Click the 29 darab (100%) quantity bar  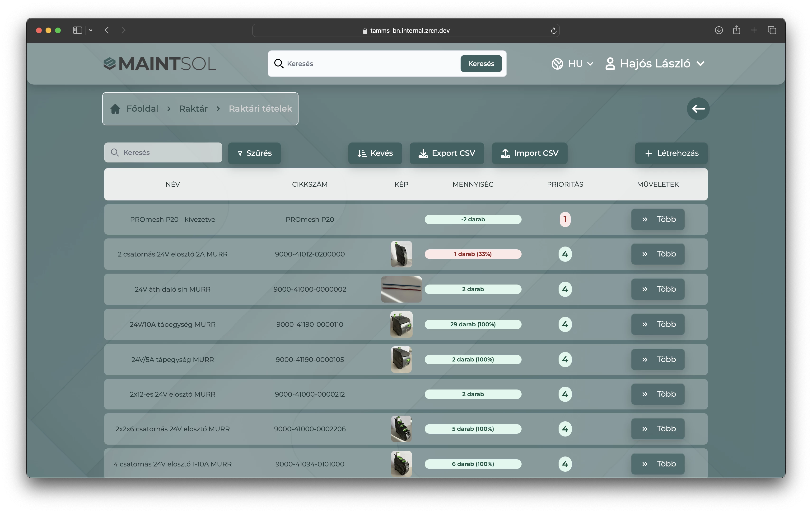click(x=473, y=324)
